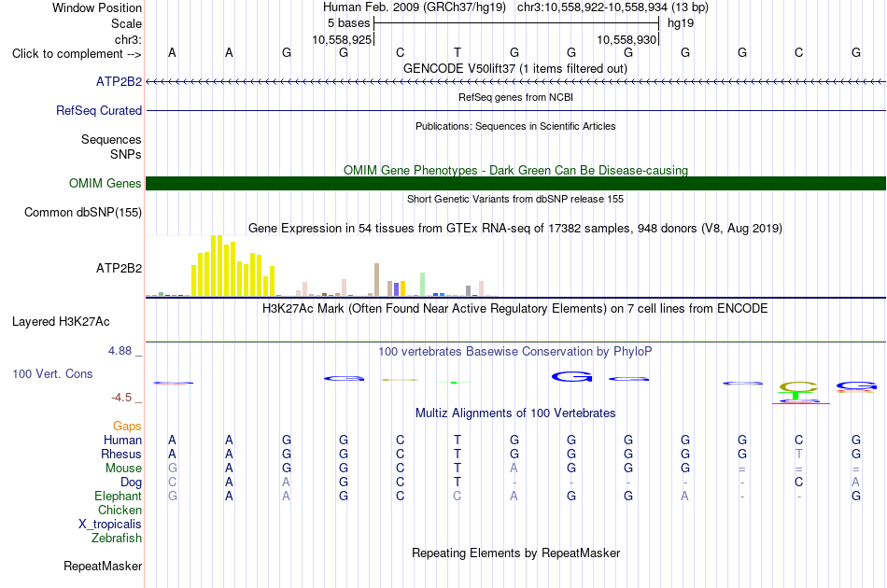Click the blue ATP2B2 label of the GENCODE track
This screenshot has width=887, height=588.
pos(119,81)
